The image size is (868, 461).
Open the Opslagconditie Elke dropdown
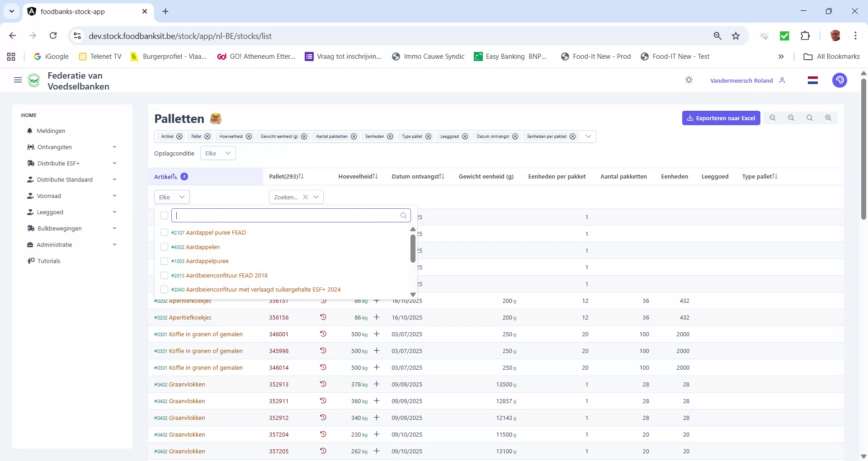click(217, 153)
